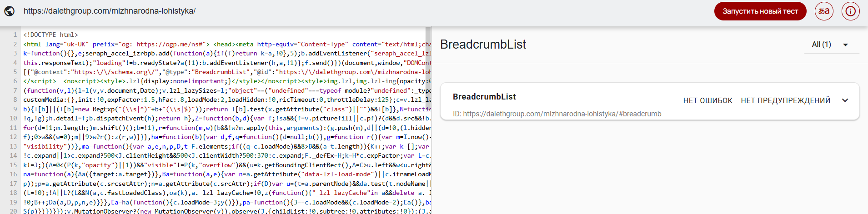This screenshot has width=868, height=214.
Task: Select the BreadcrumbList card title
Action: (484, 97)
